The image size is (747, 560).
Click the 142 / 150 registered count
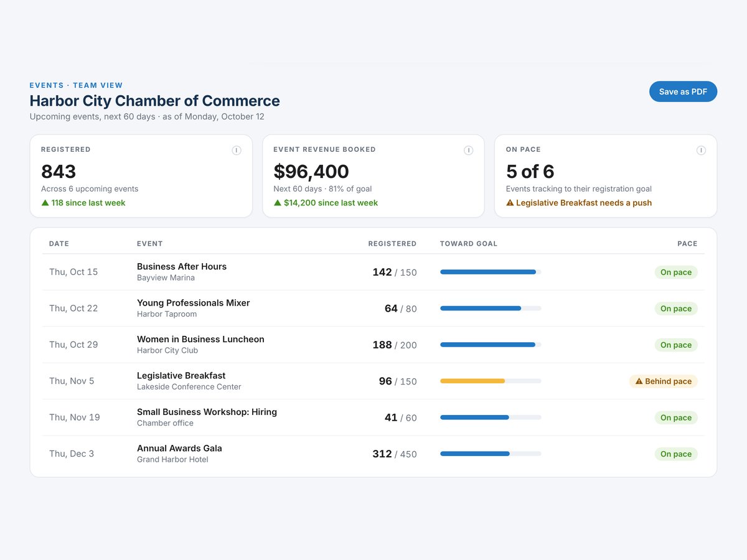[395, 272]
